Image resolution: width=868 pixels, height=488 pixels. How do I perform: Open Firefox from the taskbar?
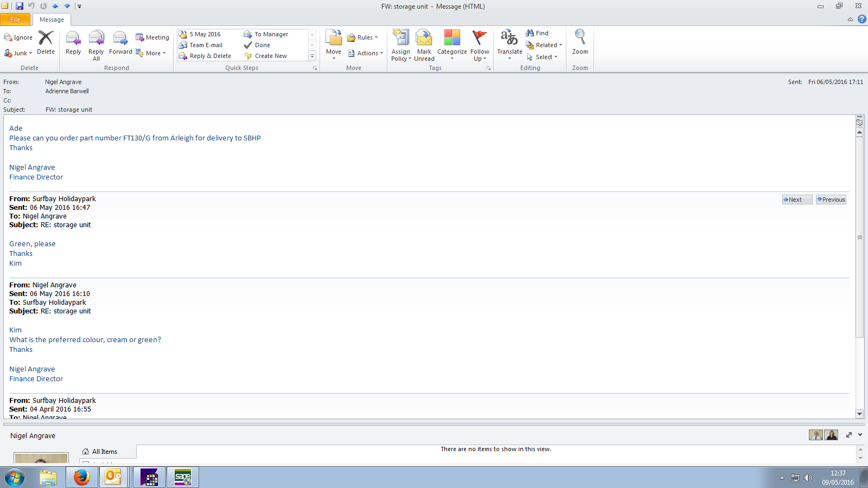point(82,477)
